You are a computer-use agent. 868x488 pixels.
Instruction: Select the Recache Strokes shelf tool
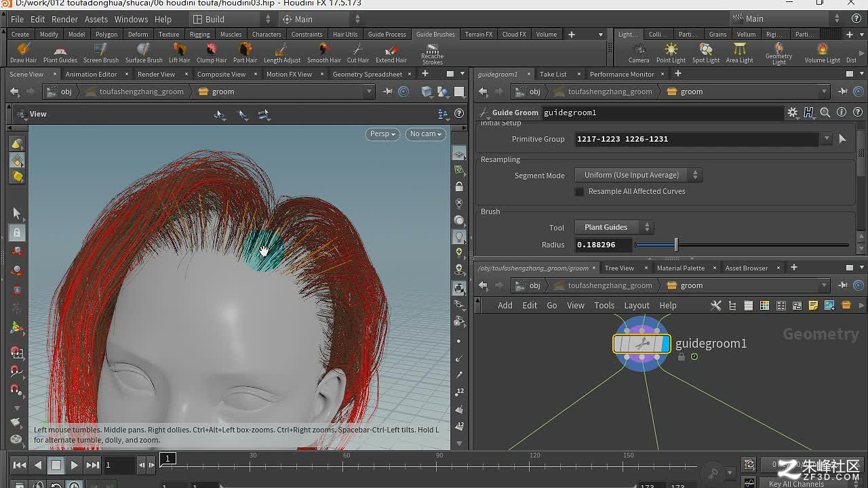[432, 54]
